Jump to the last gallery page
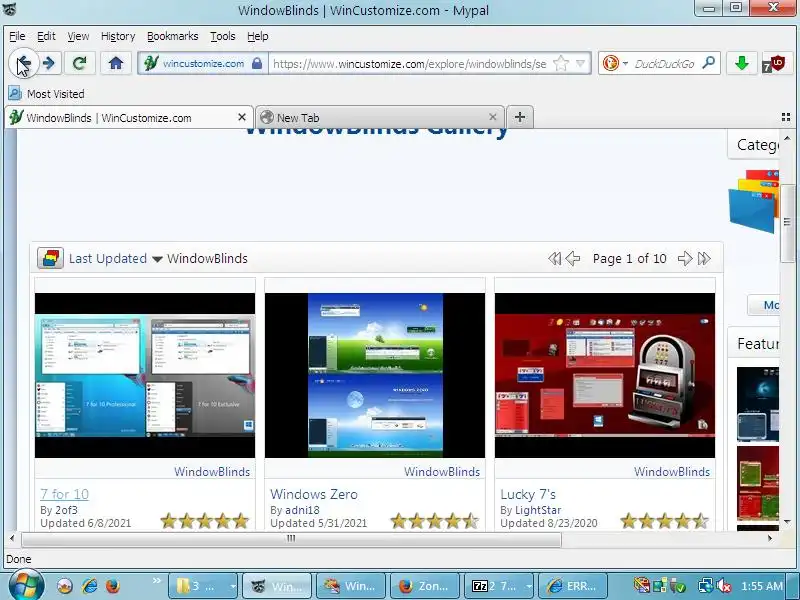Viewport: 800px width, 600px height. pyautogui.click(x=704, y=259)
